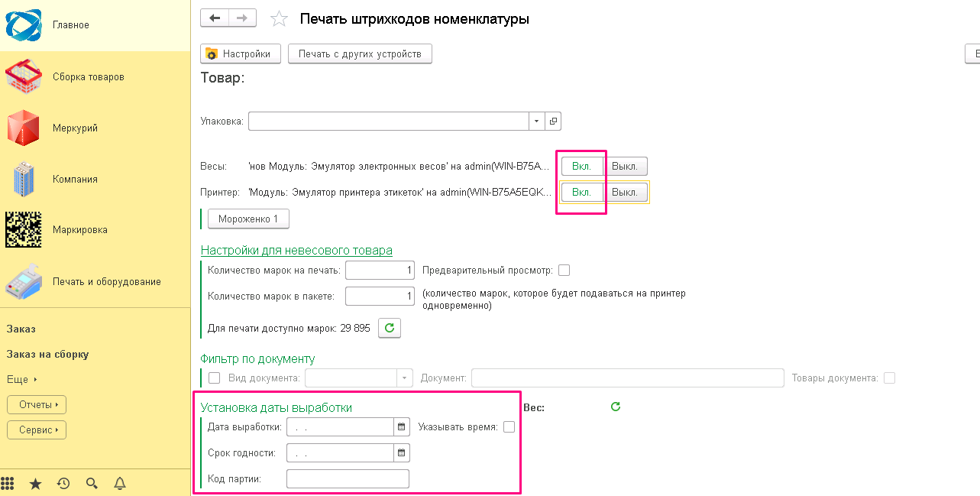
Task: Open favorites star in the bottom bar
Action: click(35, 483)
